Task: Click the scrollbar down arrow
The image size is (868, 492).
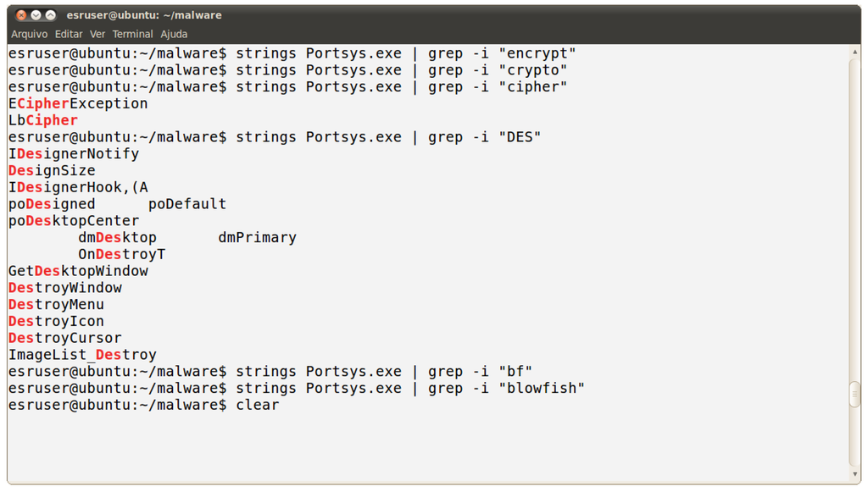Action: click(x=854, y=474)
